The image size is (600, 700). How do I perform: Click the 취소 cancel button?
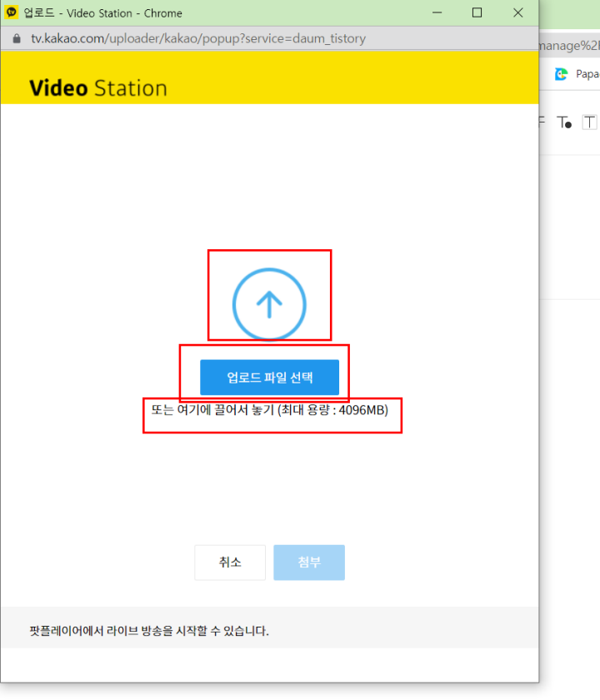[x=230, y=562]
